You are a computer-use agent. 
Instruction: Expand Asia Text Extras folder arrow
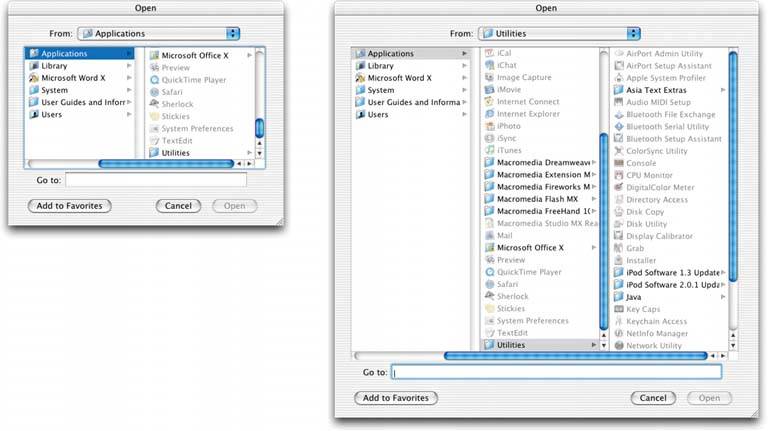pos(723,90)
